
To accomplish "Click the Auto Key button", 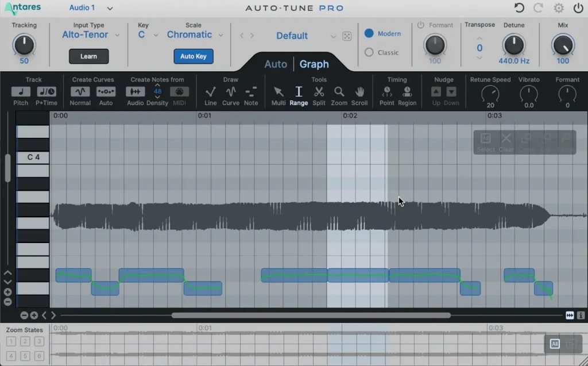I will (x=193, y=56).
